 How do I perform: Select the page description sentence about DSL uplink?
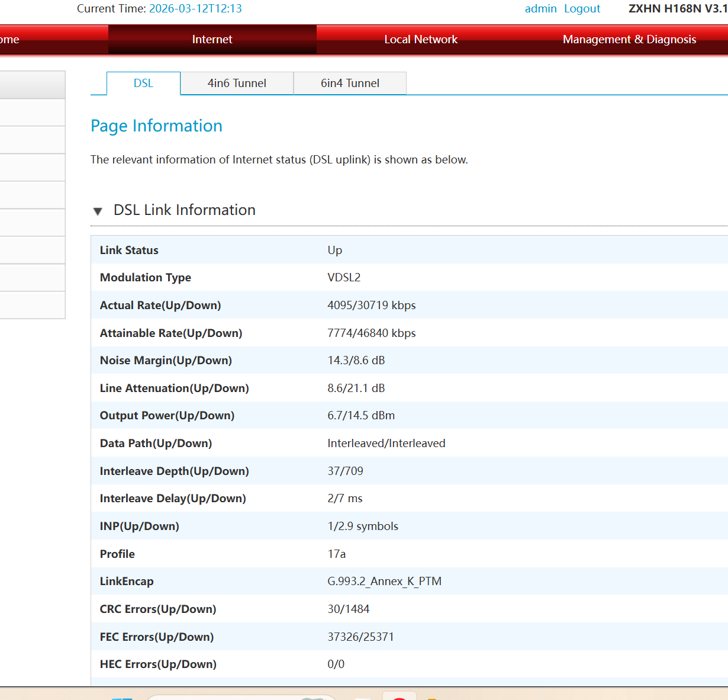point(279,159)
